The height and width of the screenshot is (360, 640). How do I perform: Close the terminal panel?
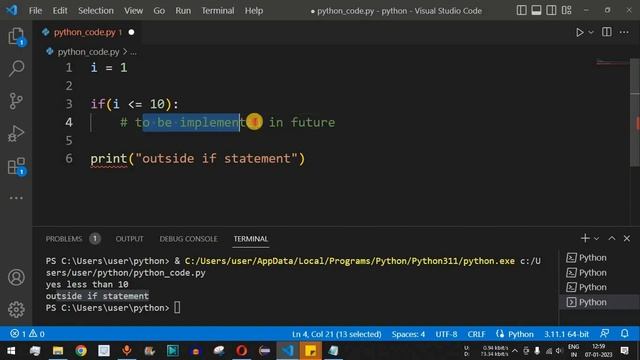(x=627, y=238)
